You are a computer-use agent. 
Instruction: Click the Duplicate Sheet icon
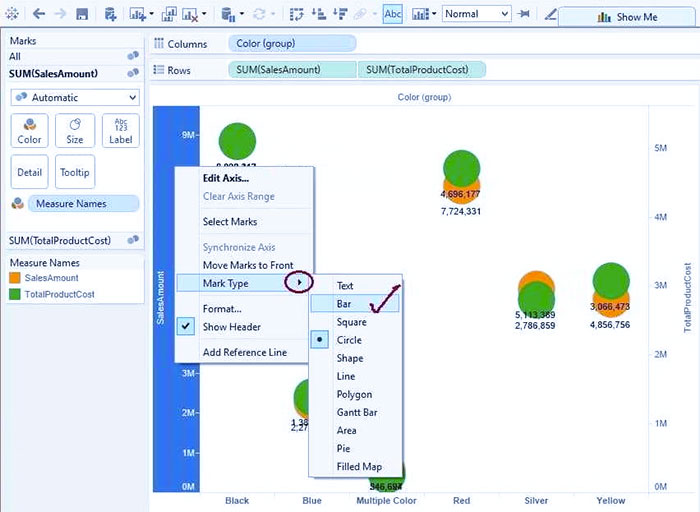[168, 14]
